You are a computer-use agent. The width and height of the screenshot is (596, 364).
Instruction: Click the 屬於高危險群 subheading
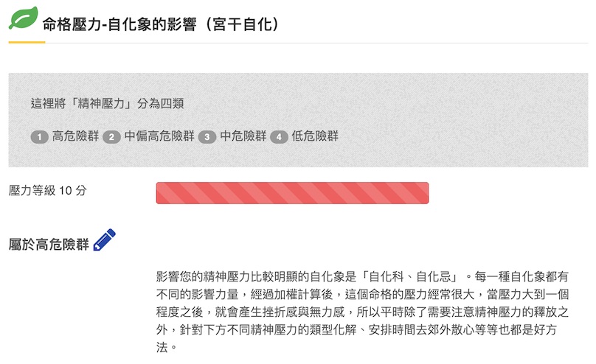point(49,244)
